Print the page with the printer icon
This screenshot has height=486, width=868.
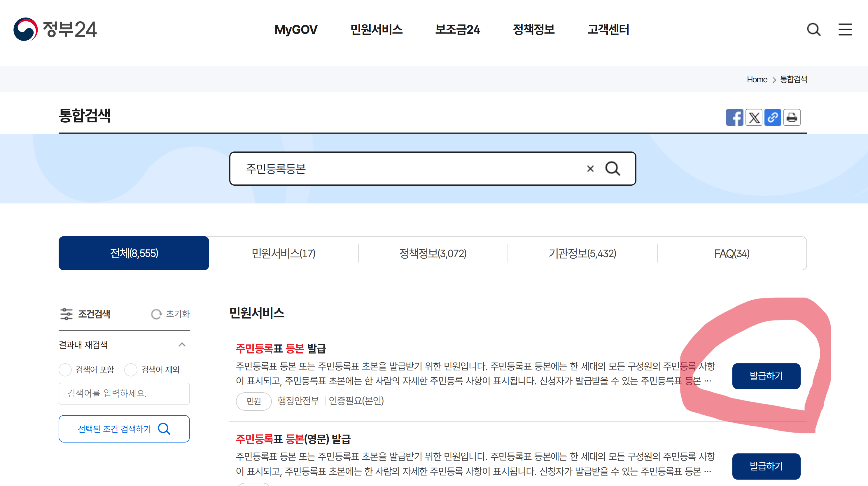(x=792, y=117)
